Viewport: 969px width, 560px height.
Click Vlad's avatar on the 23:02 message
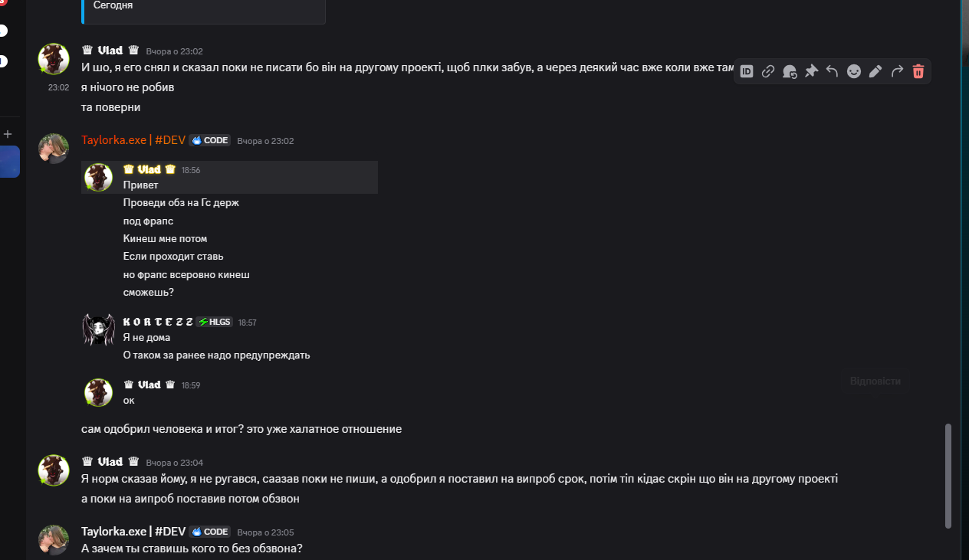coord(54,59)
